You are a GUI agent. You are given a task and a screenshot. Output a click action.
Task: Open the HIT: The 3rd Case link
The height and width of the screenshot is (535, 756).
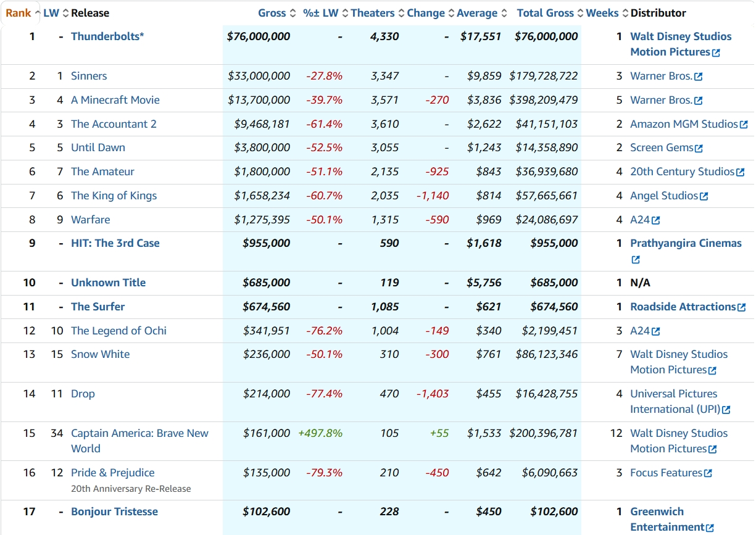(x=115, y=243)
